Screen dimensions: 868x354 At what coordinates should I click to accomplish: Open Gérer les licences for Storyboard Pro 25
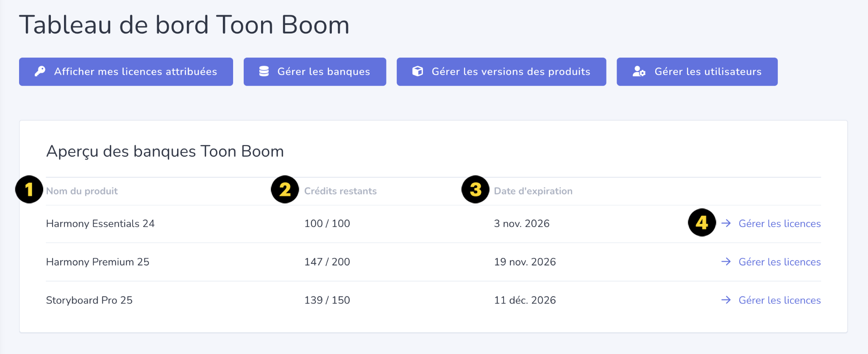click(779, 300)
